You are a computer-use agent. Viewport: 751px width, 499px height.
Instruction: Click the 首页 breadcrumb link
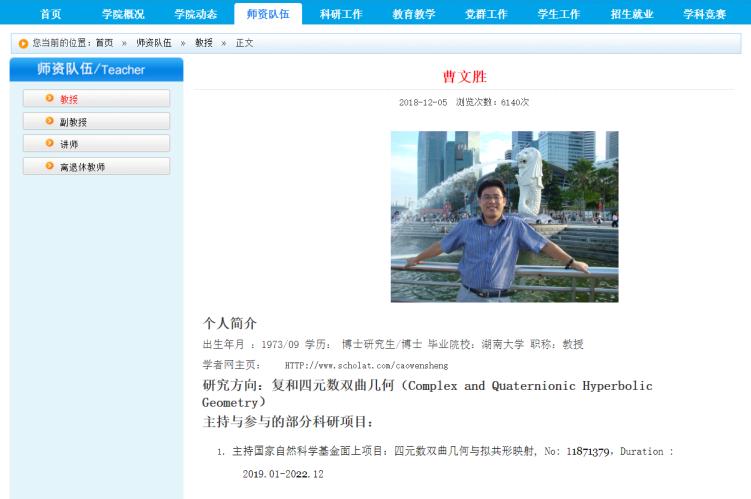click(104, 43)
